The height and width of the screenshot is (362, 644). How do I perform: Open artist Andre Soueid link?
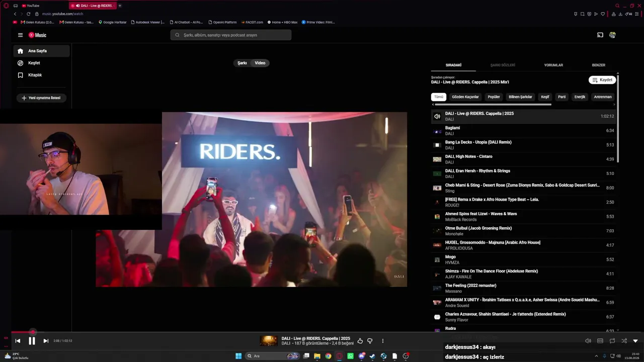(457, 306)
